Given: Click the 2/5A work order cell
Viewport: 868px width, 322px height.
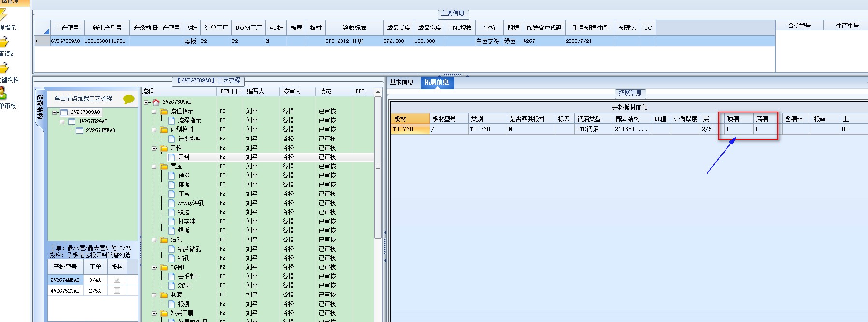Looking at the screenshot, I should [95, 291].
